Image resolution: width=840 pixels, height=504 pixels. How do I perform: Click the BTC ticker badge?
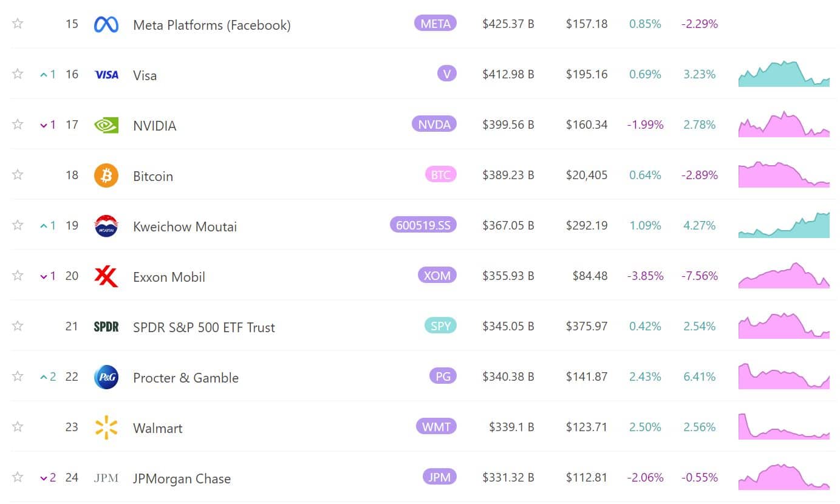click(x=440, y=175)
